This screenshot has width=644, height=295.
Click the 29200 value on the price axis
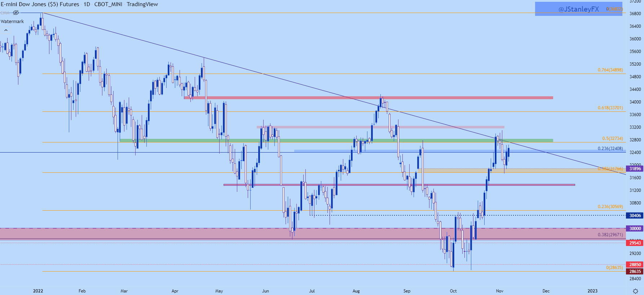click(635, 254)
